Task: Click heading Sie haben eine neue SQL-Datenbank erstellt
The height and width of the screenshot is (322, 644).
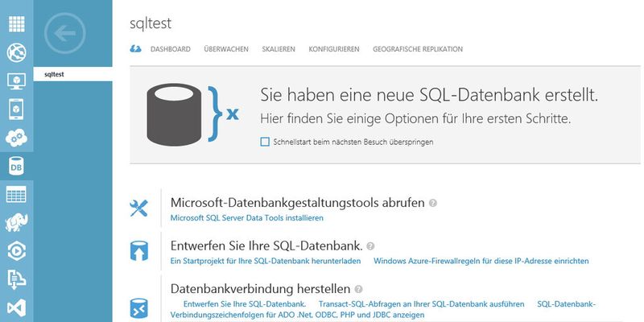Action: point(429,95)
